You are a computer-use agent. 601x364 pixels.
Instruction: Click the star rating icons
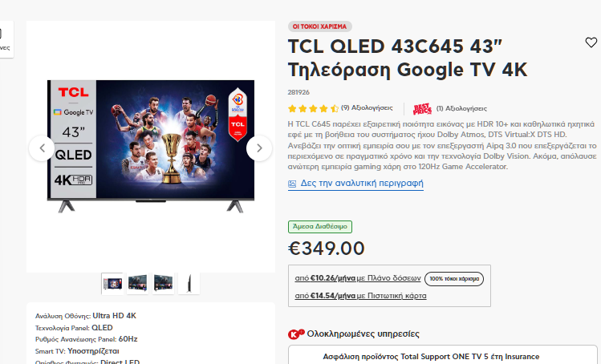tap(313, 108)
